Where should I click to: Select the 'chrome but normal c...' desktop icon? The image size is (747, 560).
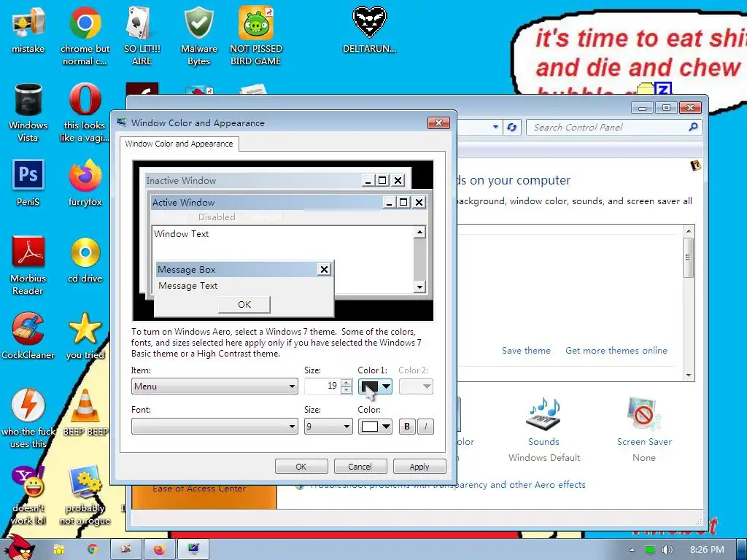(x=85, y=35)
